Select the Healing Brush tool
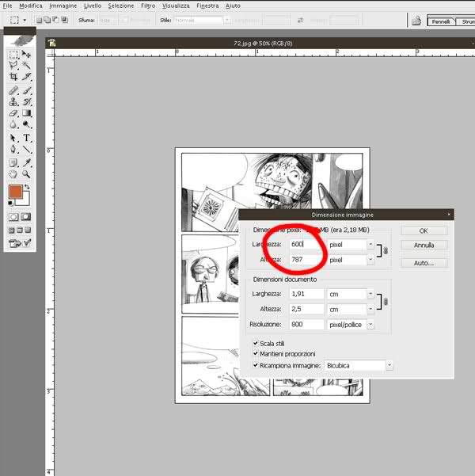 [x=13, y=90]
